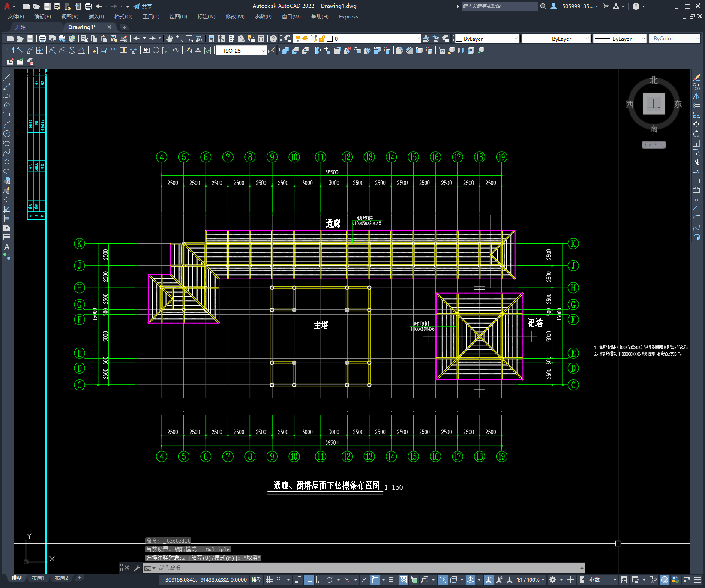This screenshot has height=588, width=705.
Task: Toggle ortho mode in status bar
Action: point(319,580)
